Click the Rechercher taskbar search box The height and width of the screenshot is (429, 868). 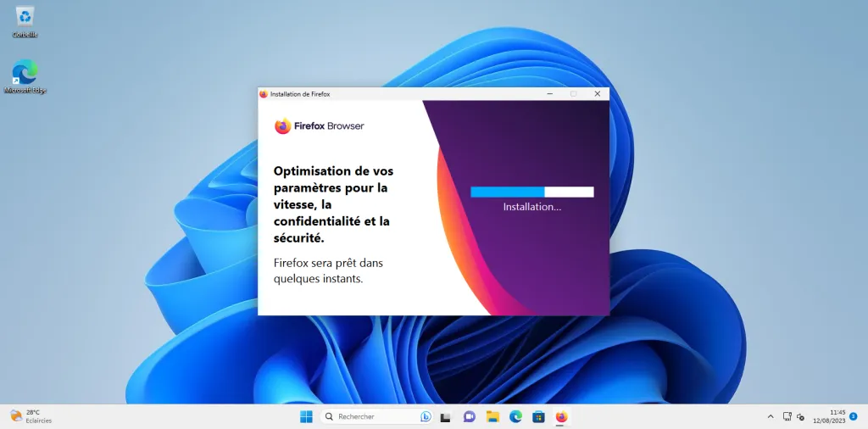point(377,416)
